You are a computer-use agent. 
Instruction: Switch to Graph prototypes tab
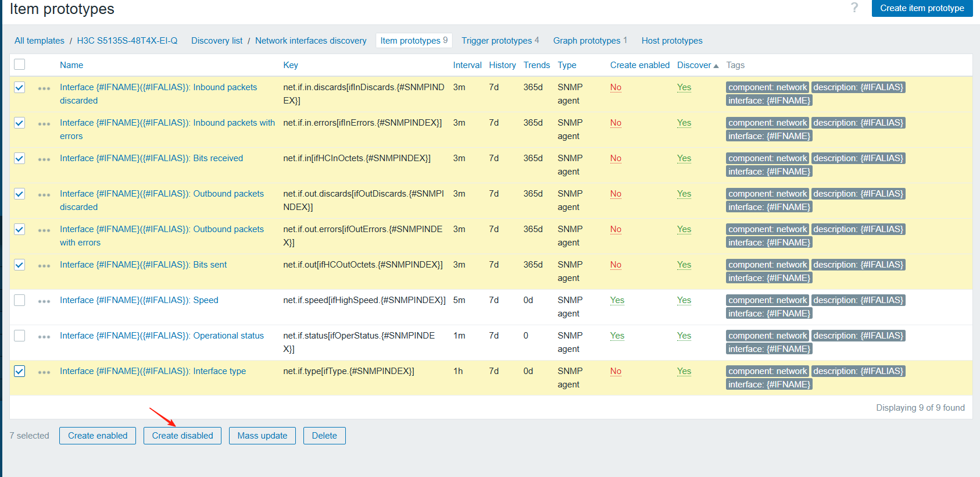click(586, 41)
